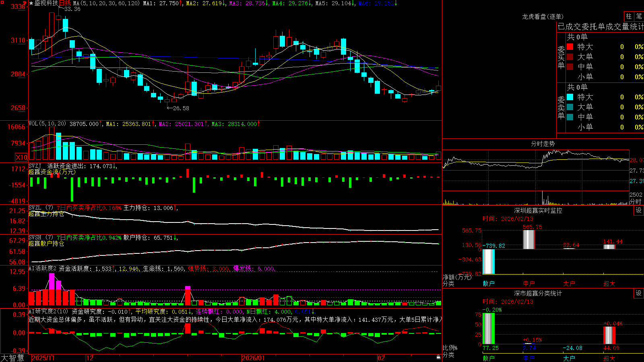This screenshot has height=362, width=644.
Task: Click the red question mark icon
Action: (x=25, y=3)
